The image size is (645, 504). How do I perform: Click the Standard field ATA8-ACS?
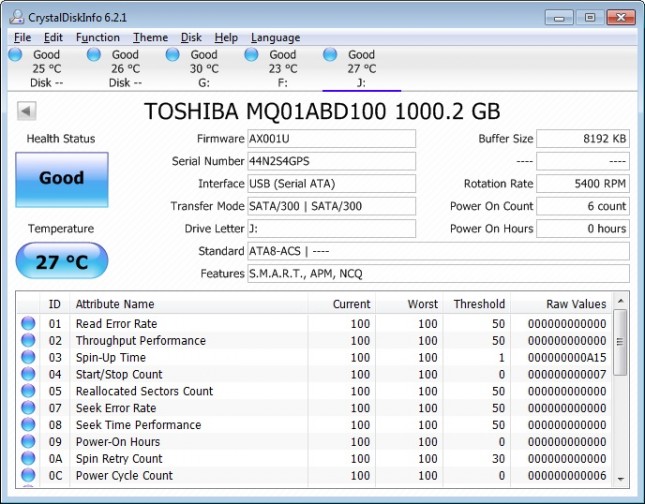(439, 251)
